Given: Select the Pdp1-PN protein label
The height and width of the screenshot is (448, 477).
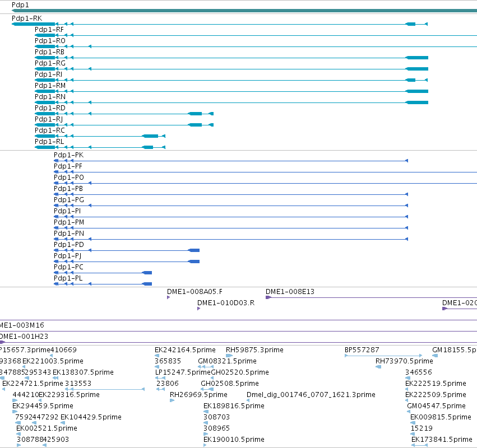Looking at the screenshot, I should (x=69, y=234).
